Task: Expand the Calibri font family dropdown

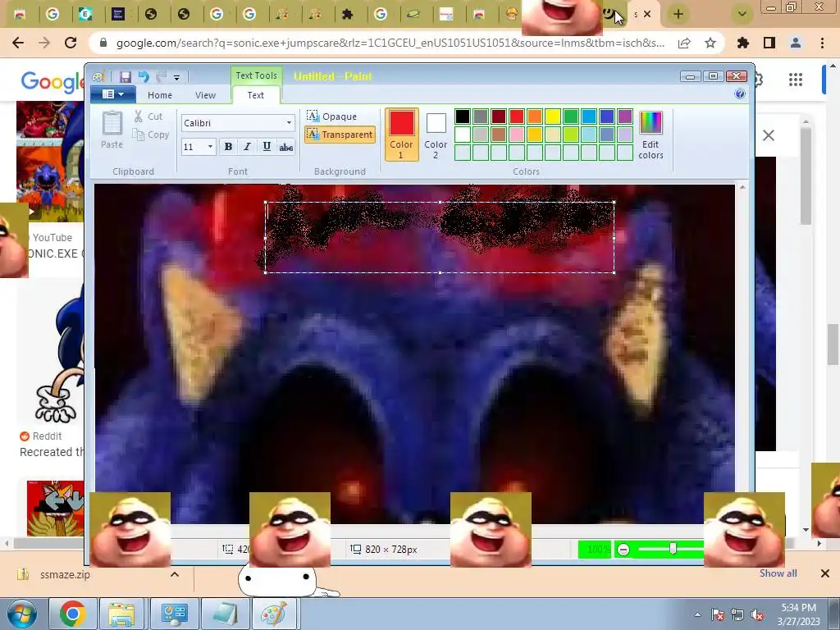Action: click(289, 123)
